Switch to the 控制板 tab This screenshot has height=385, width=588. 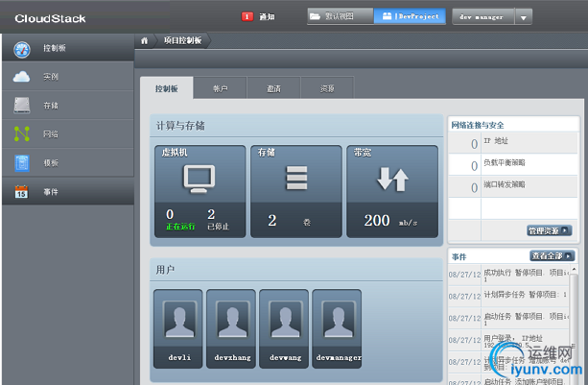point(167,88)
